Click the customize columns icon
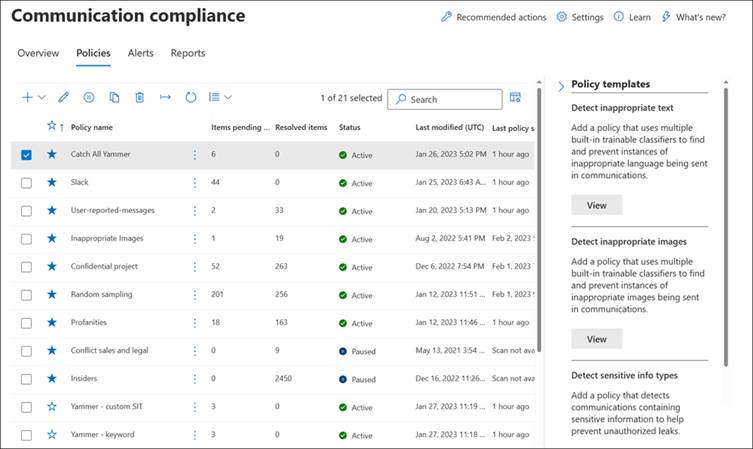753x449 pixels. tap(516, 97)
